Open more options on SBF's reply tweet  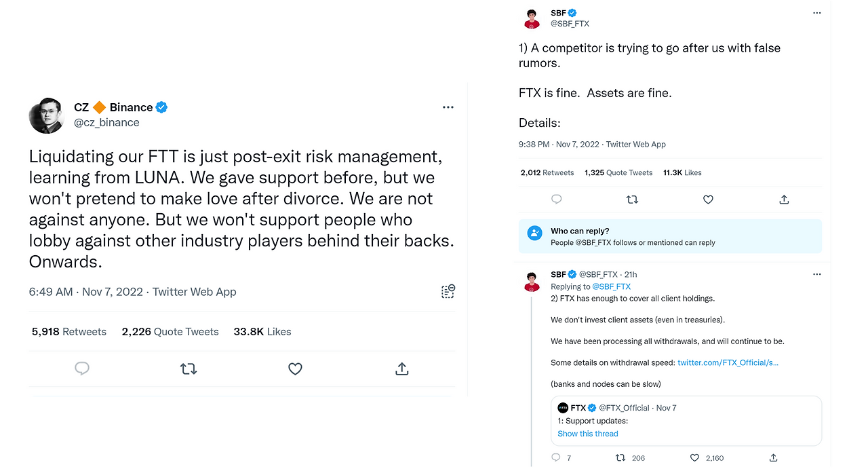pyautogui.click(x=816, y=274)
